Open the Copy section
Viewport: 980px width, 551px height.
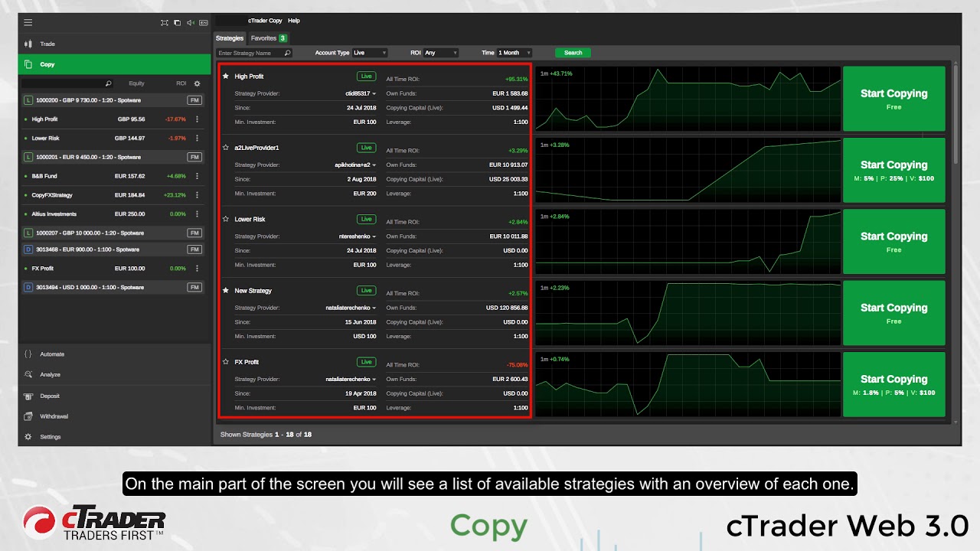pyautogui.click(x=115, y=64)
